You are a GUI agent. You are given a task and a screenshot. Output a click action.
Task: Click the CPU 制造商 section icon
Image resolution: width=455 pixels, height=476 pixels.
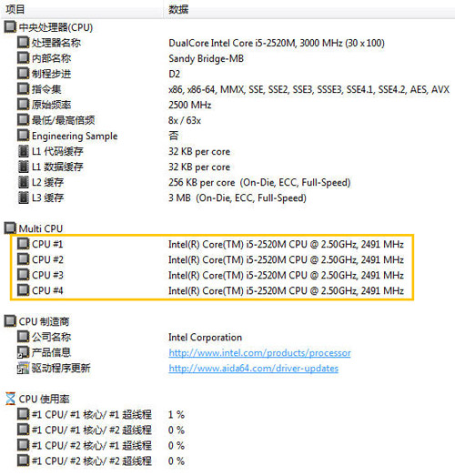pos(10,321)
